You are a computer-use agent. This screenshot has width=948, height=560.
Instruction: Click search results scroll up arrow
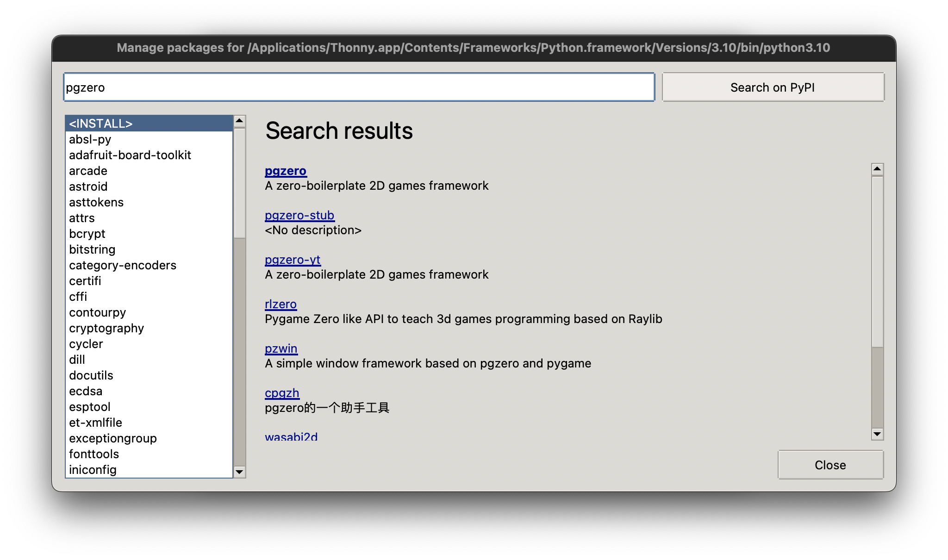coord(877,169)
